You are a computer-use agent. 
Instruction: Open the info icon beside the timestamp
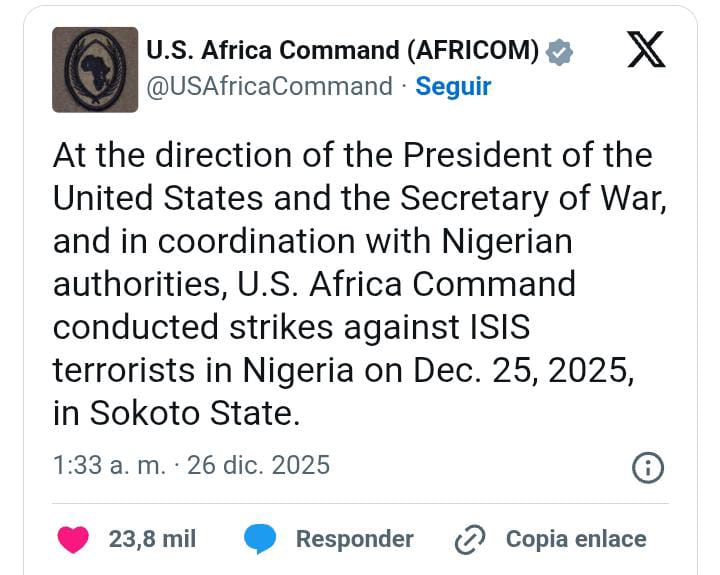tap(648, 466)
